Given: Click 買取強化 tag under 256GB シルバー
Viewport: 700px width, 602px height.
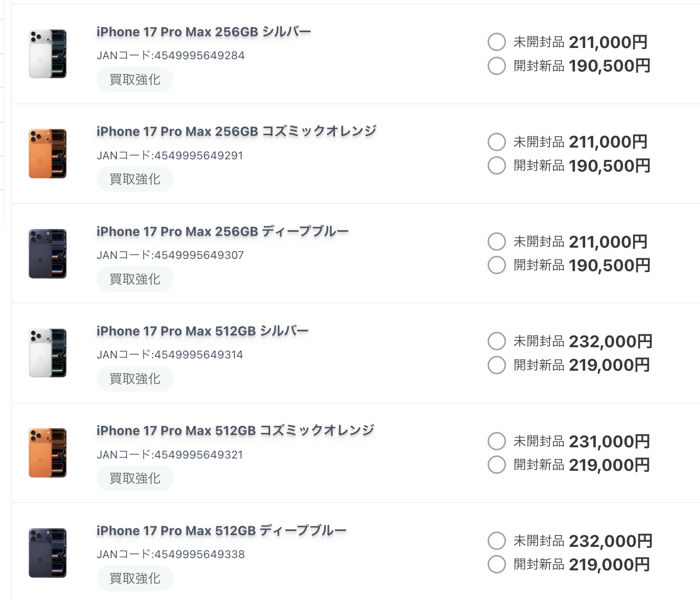Looking at the screenshot, I should pos(135,80).
